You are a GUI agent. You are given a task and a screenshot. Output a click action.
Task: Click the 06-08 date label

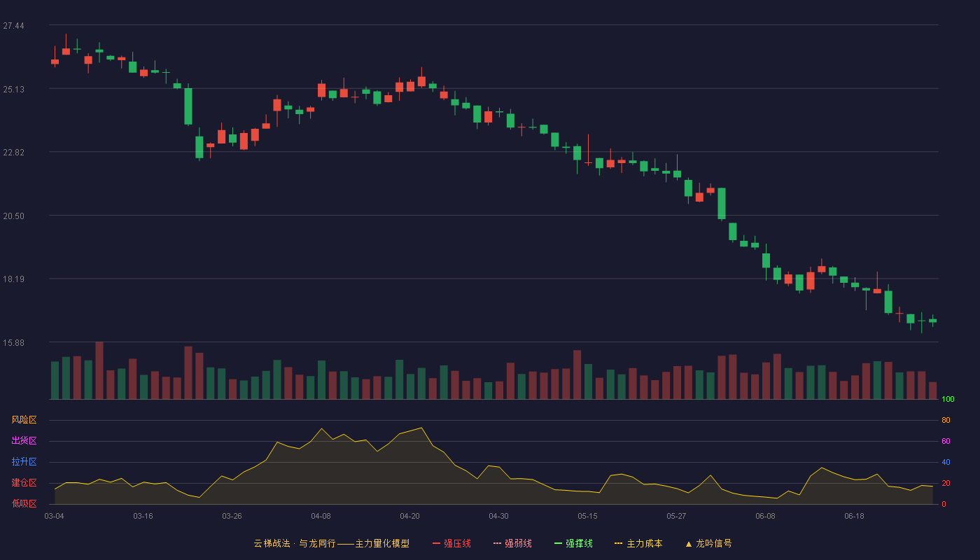[x=765, y=516]
